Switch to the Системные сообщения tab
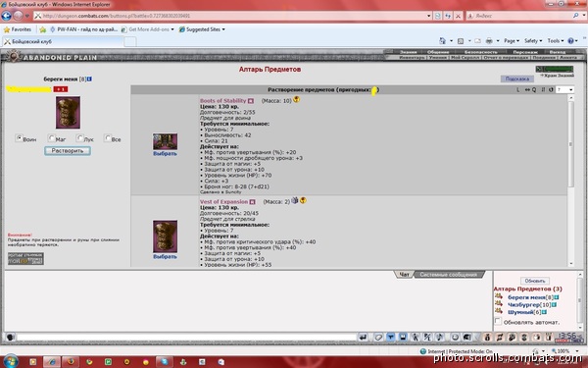This screenshot has height=368, width=588. (448, 275)
